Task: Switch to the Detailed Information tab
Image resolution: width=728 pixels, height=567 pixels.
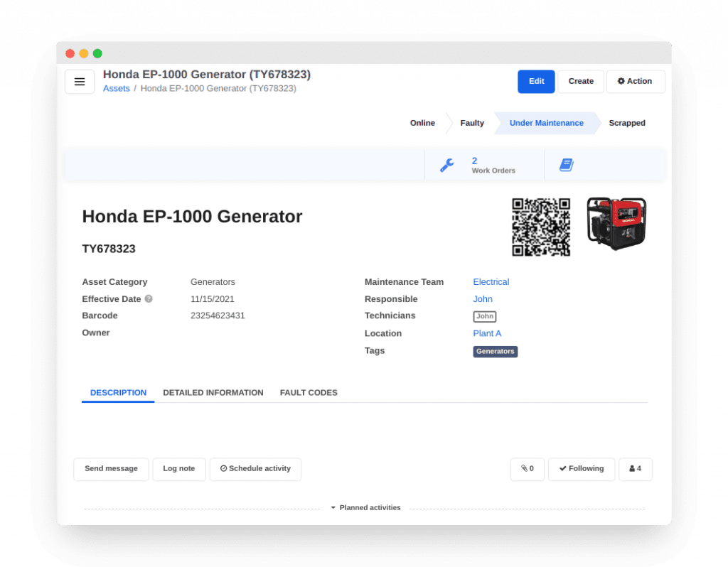Action: coord(213,392)
